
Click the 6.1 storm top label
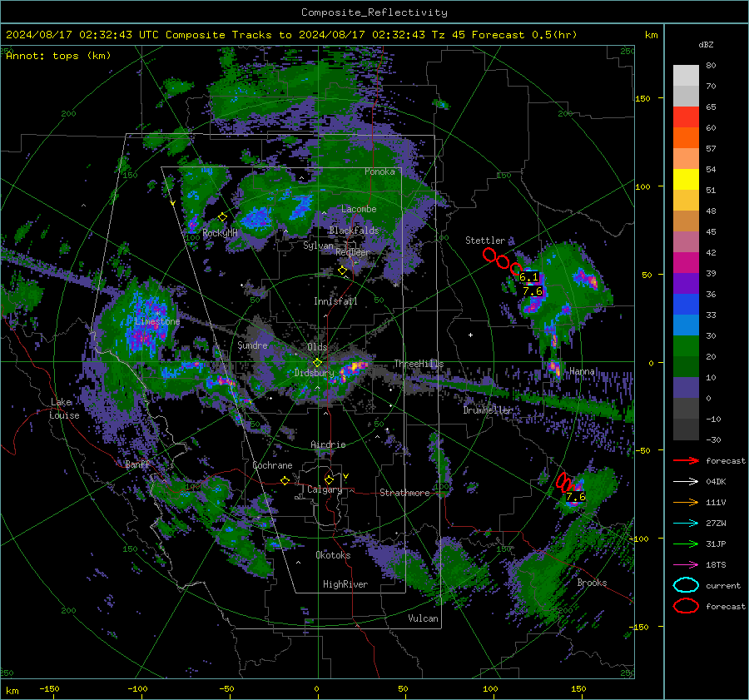click(x=528, y=277)
